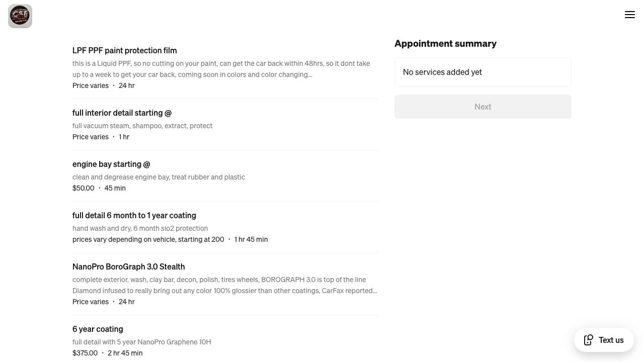The height and width of the screenshot is (362, 644).
Task: Choose the 6 year coating service
Action: click(98, 329)
